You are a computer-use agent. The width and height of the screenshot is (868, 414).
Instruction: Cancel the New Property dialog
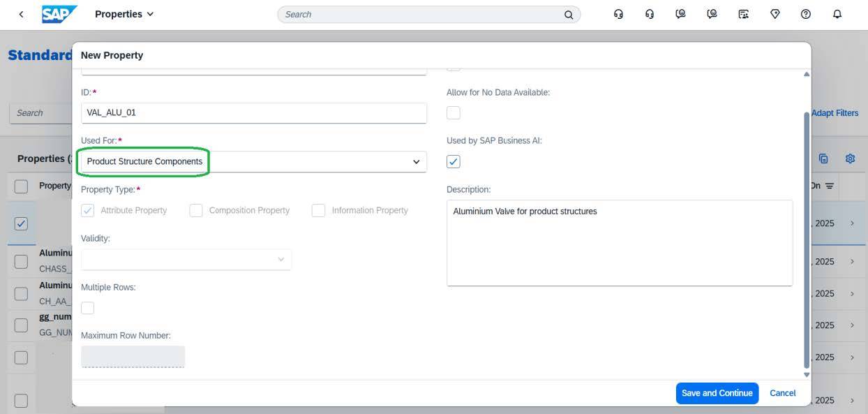(x=782, y=393)
